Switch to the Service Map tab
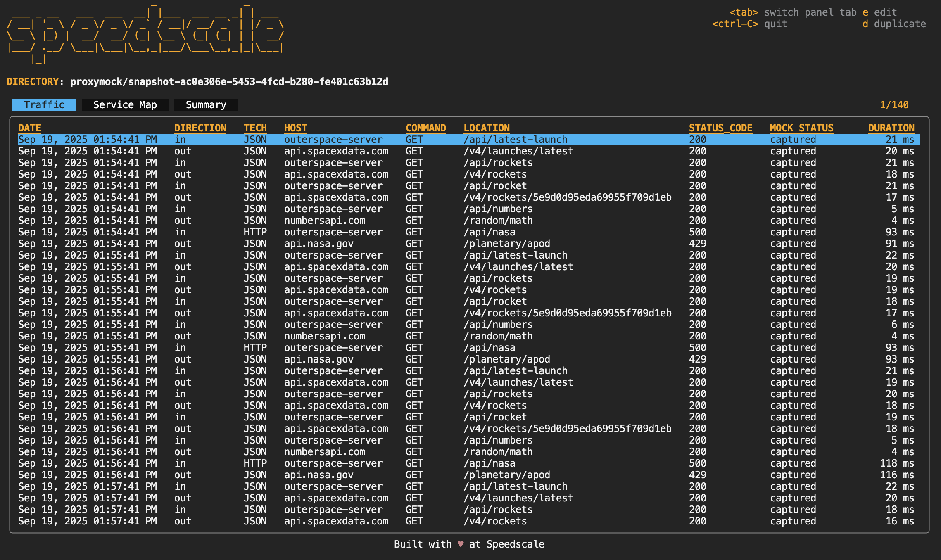This screenshot has width=941, height=560. [x=125, y=105]
